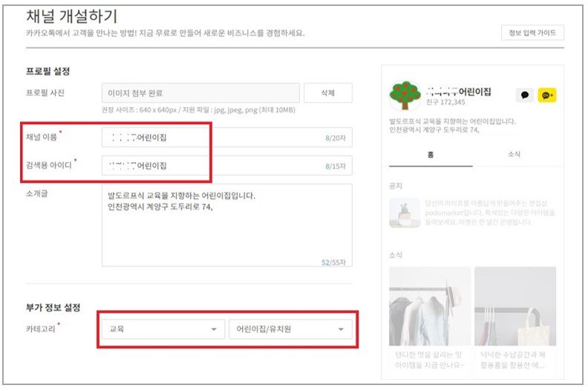The image size is (588, 391).
Task: Click the 댄디한 멋을 살리는 news caption
Action: click(428, 360)
